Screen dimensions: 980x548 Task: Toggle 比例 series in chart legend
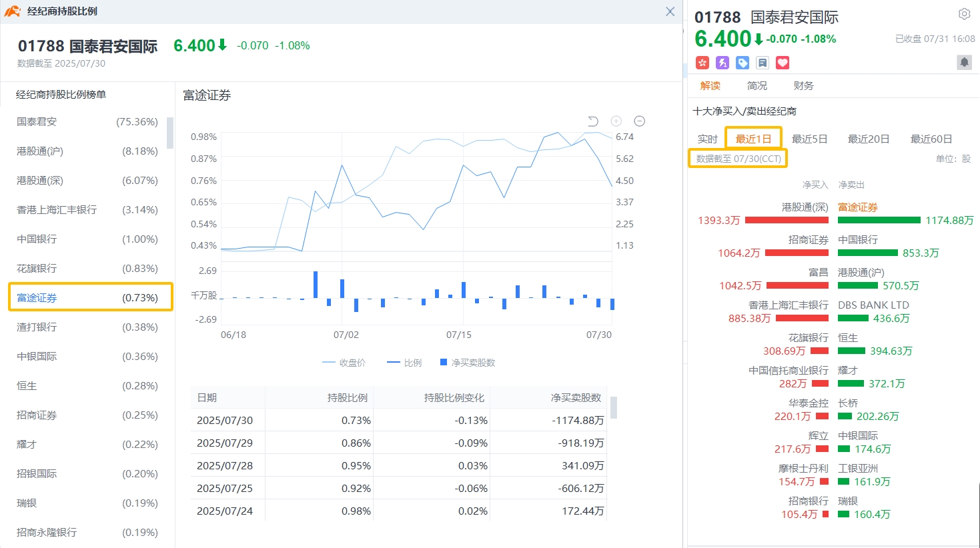(x=404, y=363)
